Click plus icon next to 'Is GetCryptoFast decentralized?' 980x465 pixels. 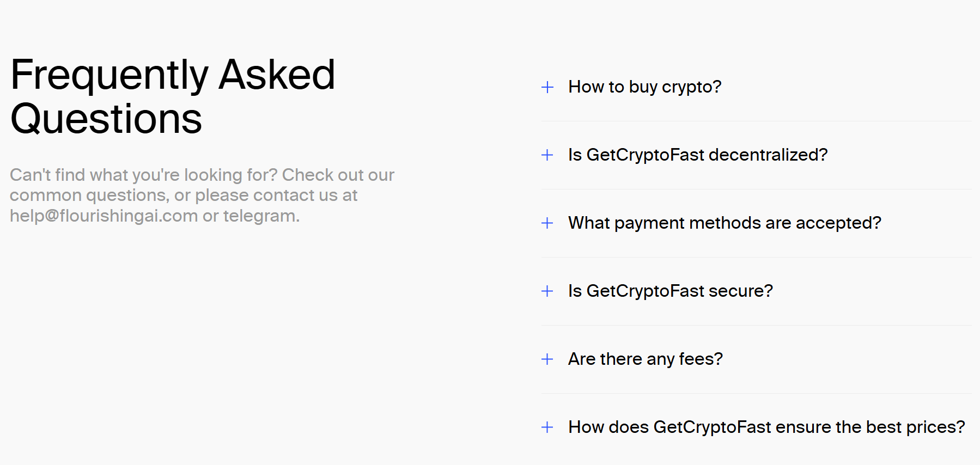coord(547,155)
